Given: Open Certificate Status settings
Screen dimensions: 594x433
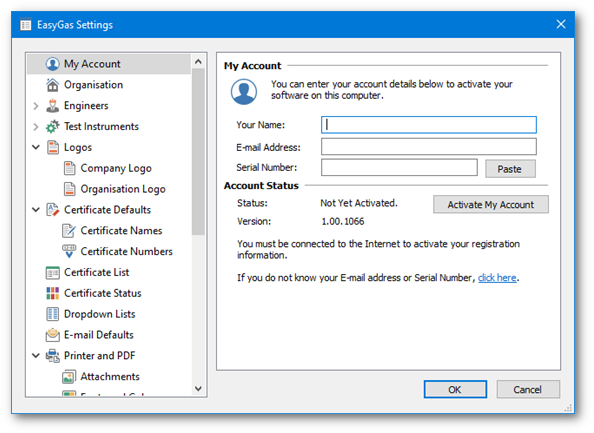Looking at the screenshot, I should coord(103,293).
